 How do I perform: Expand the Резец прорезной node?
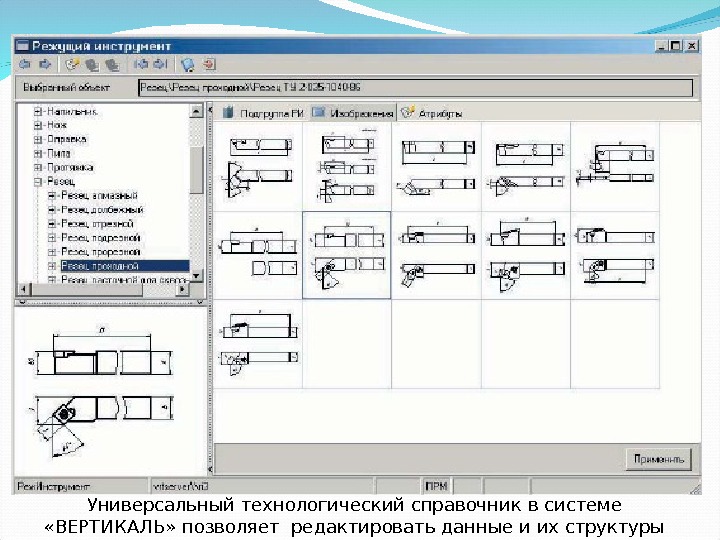pos(52,252)
